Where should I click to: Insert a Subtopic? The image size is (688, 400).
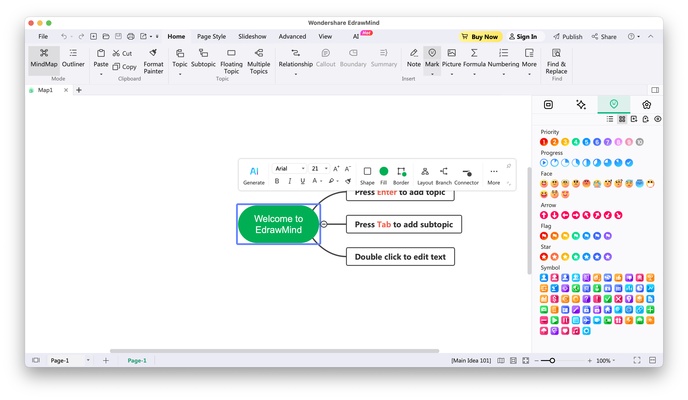pyautogui.click(x=203, y=58)
